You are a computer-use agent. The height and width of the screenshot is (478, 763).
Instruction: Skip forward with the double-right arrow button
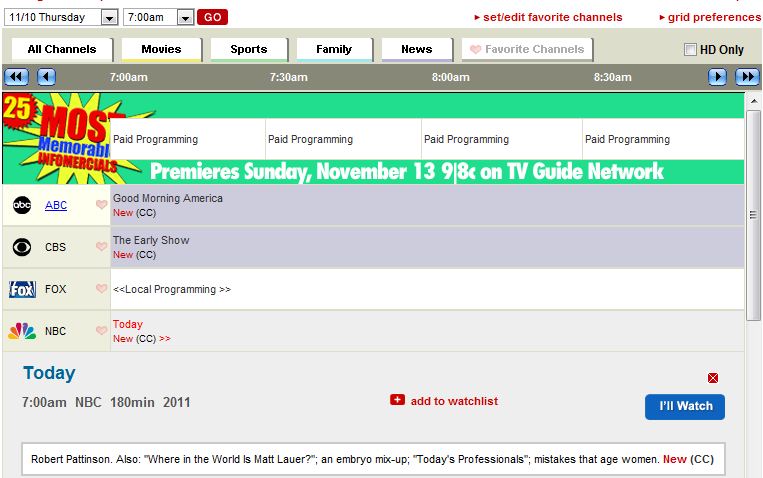click(747, 77)
